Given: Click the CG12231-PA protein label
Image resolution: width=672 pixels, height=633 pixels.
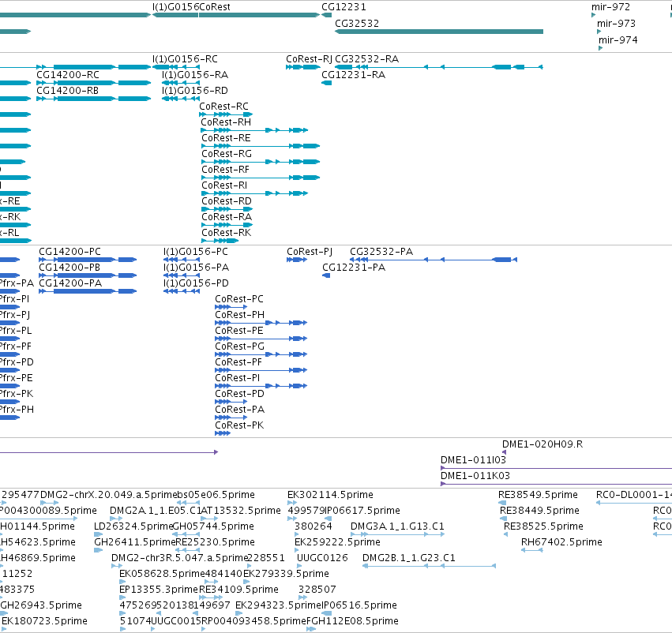Looking at the screenshot, I should click(354, 268).
